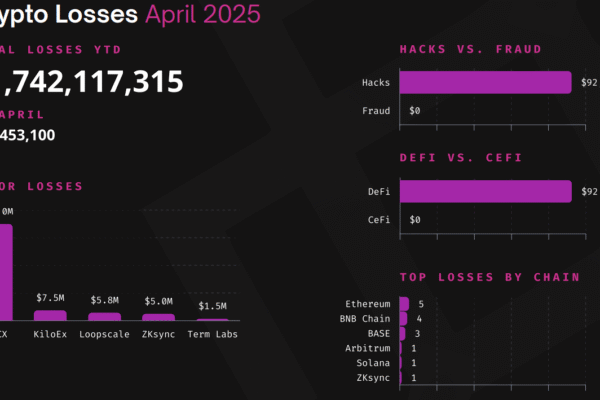Click the $7.5M value label
The height and width of the screenshot is (400, 600).
[x=50, y=298]
